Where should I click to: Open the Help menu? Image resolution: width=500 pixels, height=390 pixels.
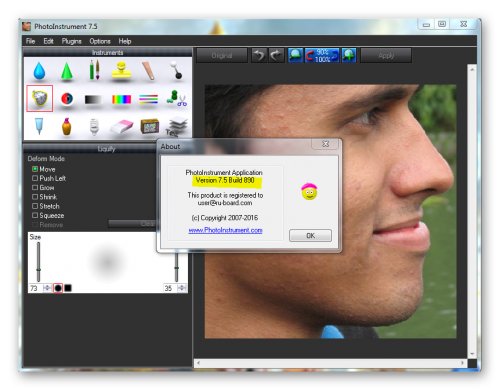[125, 41]
